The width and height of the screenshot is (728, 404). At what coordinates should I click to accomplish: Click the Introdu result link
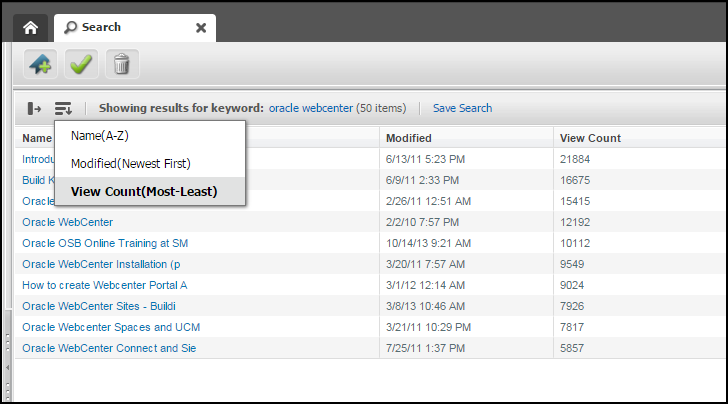[x=39, y=159]
